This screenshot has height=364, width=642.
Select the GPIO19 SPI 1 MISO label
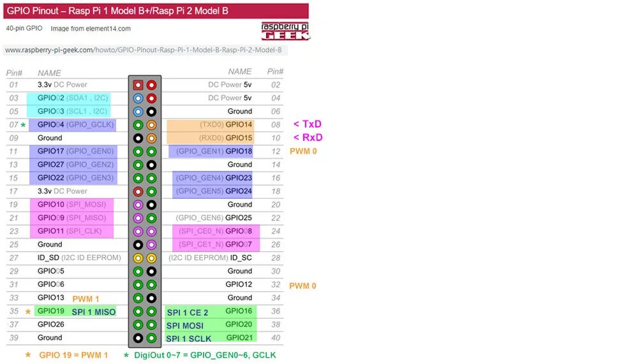[75, 311]
